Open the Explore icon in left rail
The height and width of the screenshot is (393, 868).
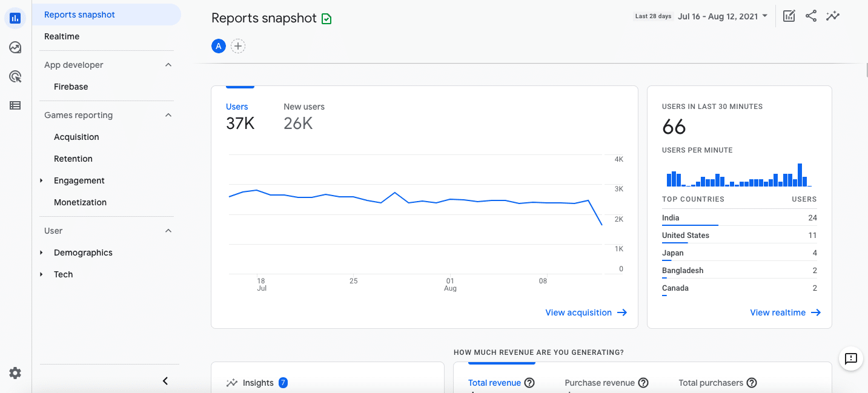(x=16, y=47)
